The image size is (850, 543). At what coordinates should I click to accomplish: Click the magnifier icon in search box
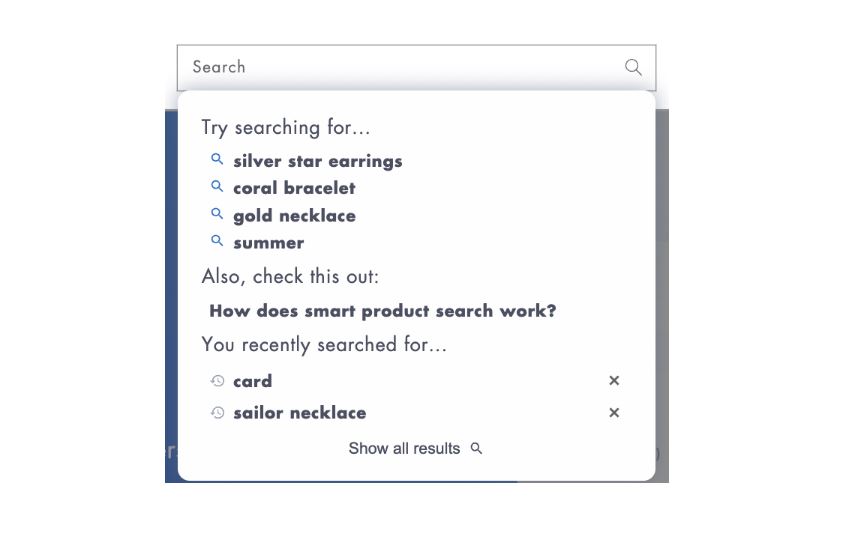tap(633, 67)
